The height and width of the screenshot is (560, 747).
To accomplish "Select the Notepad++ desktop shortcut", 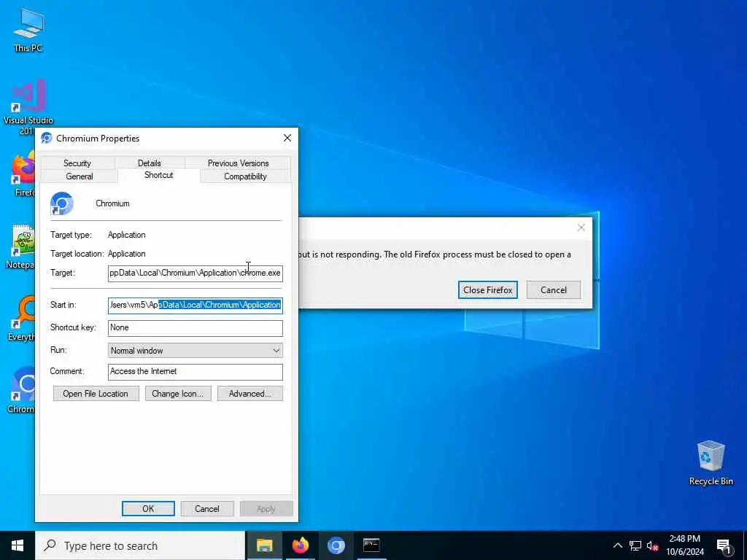I will [x=21, y=246].
